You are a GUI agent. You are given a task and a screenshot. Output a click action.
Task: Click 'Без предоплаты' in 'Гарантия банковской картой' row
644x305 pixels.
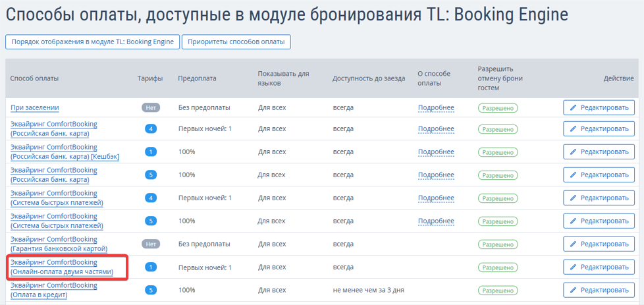click(204, 244)
